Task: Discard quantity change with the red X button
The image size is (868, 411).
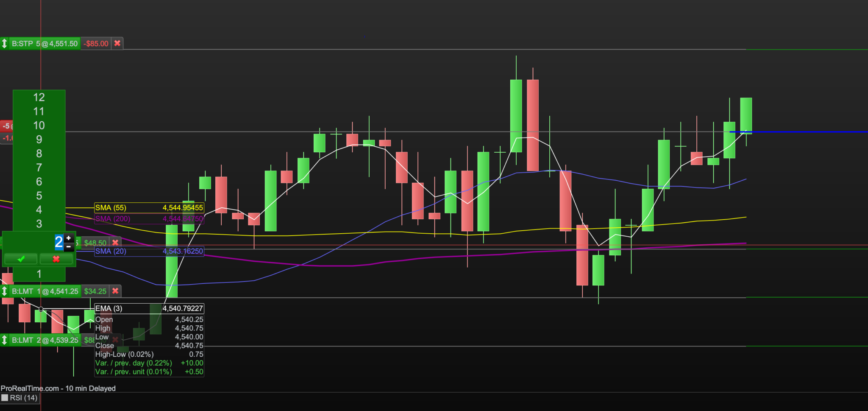Action: click(56, 259)
